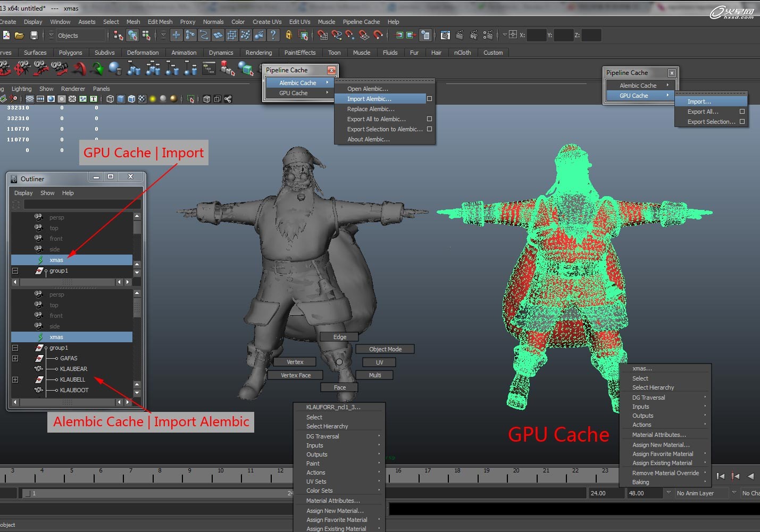The height and width of the screenshot is (532, 760).
Task: Click the open scene folder icon
Action: (19, 36)
